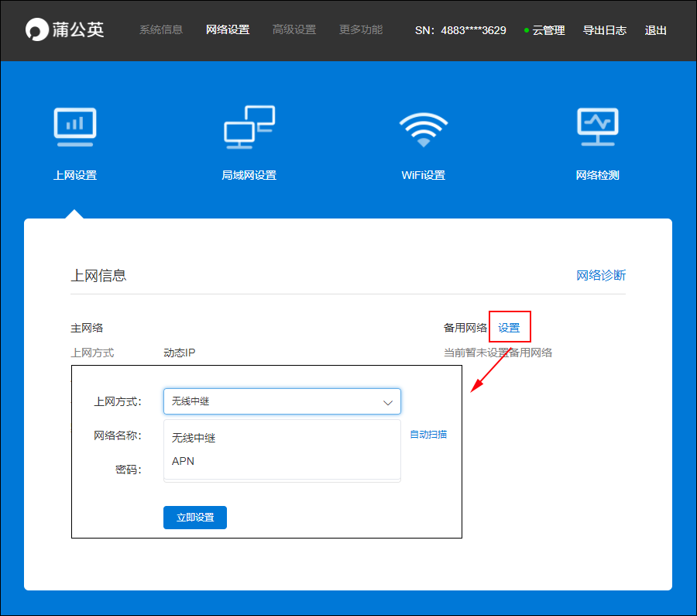The height and width of the screenshot is (616, 697).
Task: Click 退出 to log out
Action: coord(656,30)
